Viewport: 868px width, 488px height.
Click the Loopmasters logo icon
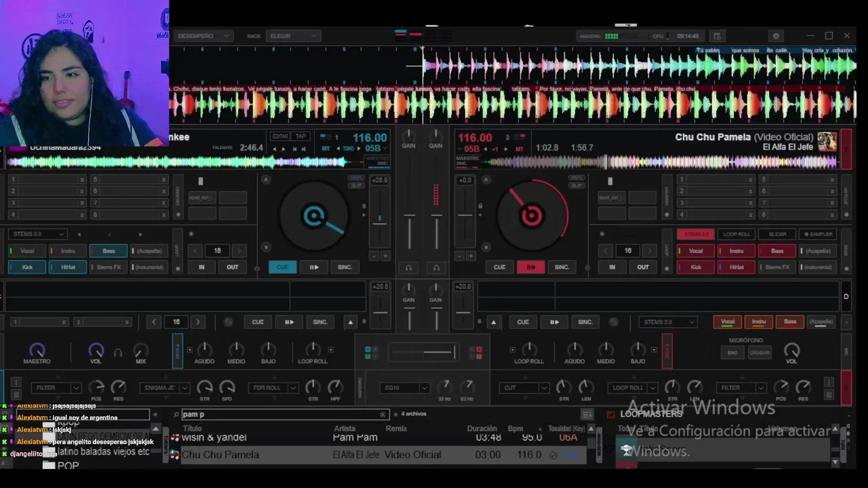click(610, 414)
